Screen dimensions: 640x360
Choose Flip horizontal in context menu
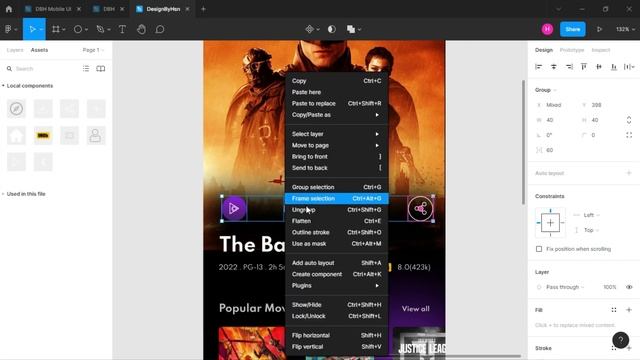click(336, 336)
